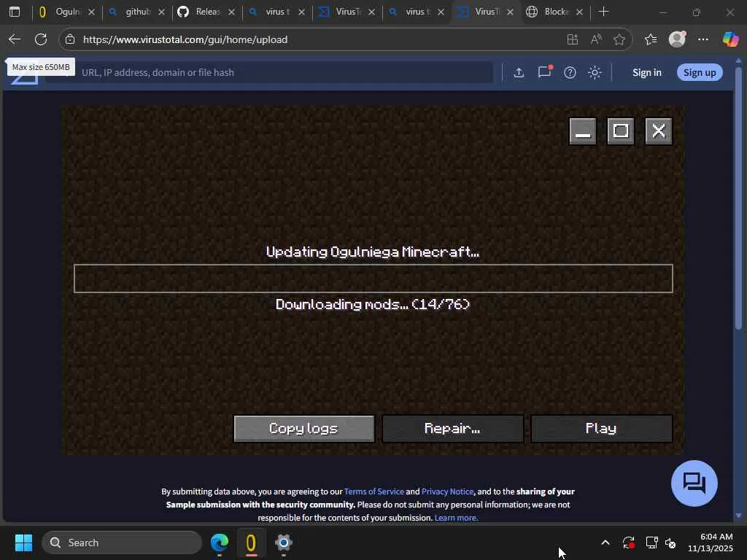Minimize the Ogulniega launcher window
This screenshot has width=747, height=560.
[583, 131]
